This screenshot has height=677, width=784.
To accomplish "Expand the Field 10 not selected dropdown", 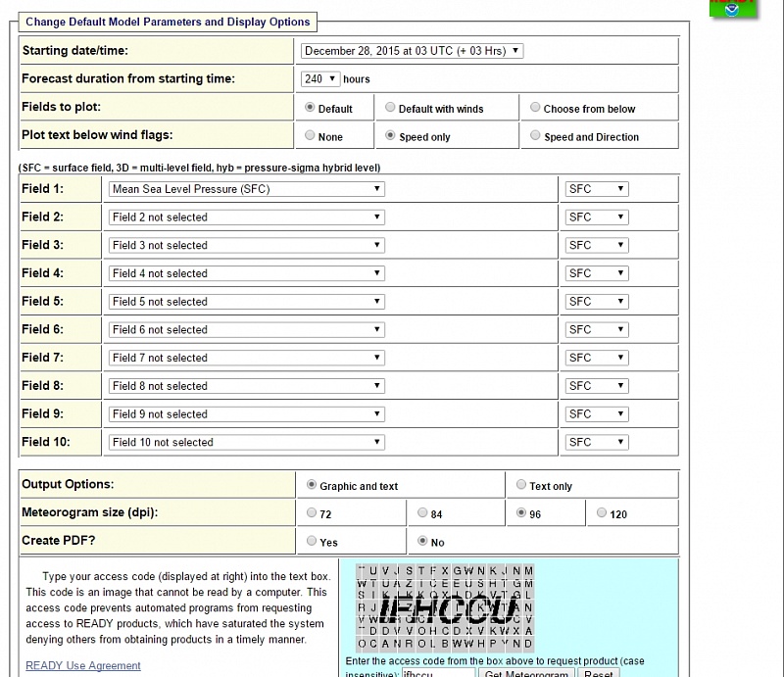I will point(247,442).
